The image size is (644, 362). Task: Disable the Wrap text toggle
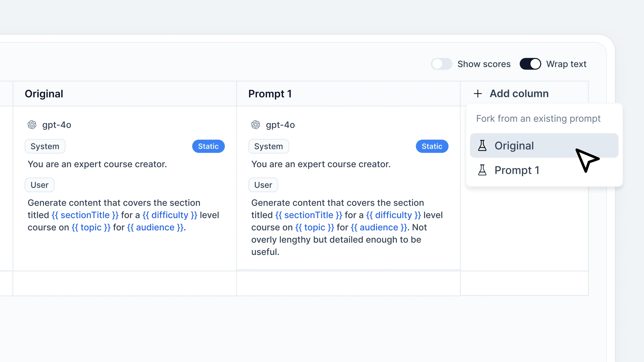pos(530,64)
